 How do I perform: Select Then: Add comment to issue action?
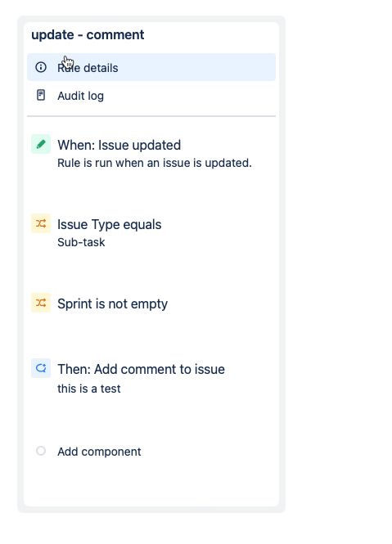(x=151, y=378)
